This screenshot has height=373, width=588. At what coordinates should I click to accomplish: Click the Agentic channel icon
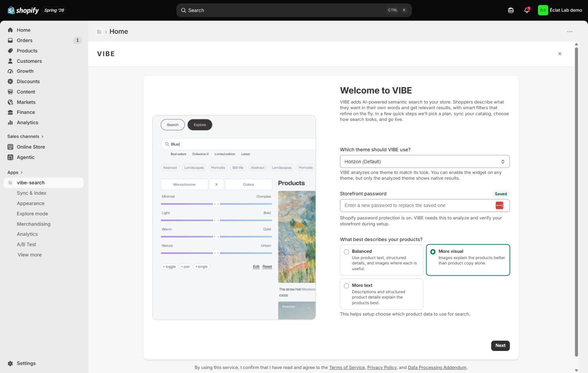10,157
